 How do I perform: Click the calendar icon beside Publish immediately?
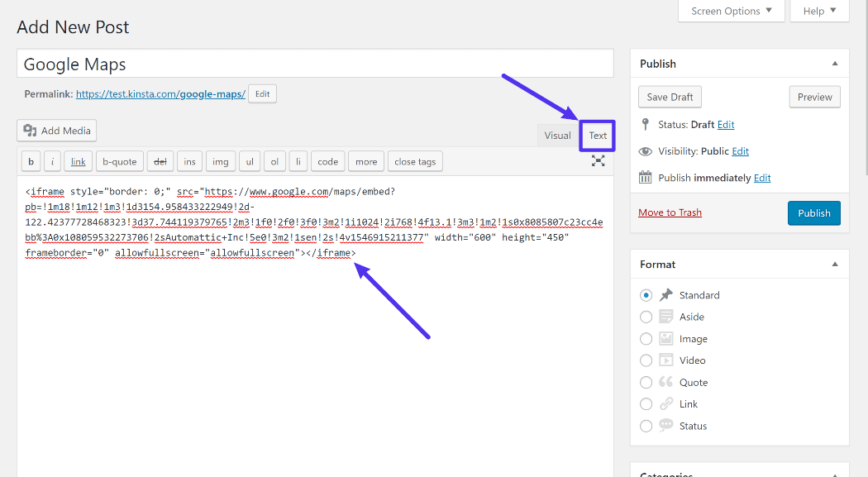click(647, 177)
